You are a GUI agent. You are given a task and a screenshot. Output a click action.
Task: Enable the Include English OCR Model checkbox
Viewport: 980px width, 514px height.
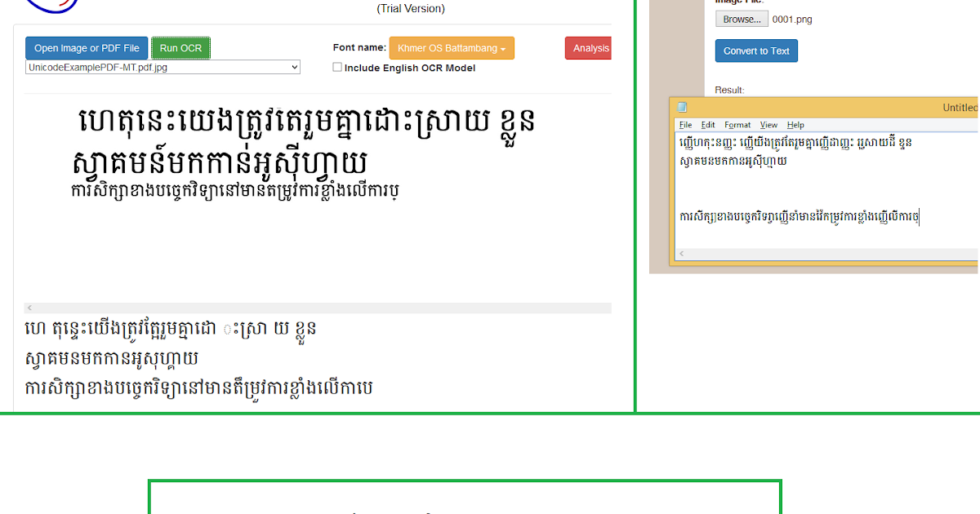click(336, 67)
